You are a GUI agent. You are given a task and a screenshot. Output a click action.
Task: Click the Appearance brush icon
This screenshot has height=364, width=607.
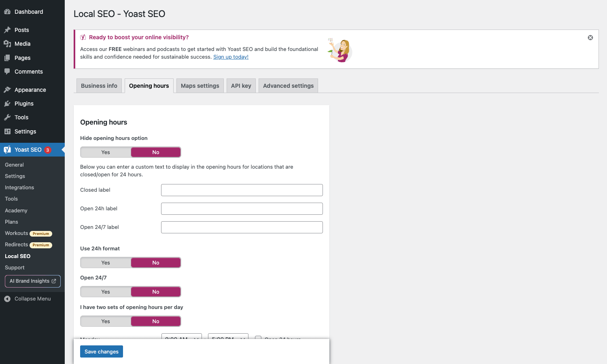pos(7,90)
